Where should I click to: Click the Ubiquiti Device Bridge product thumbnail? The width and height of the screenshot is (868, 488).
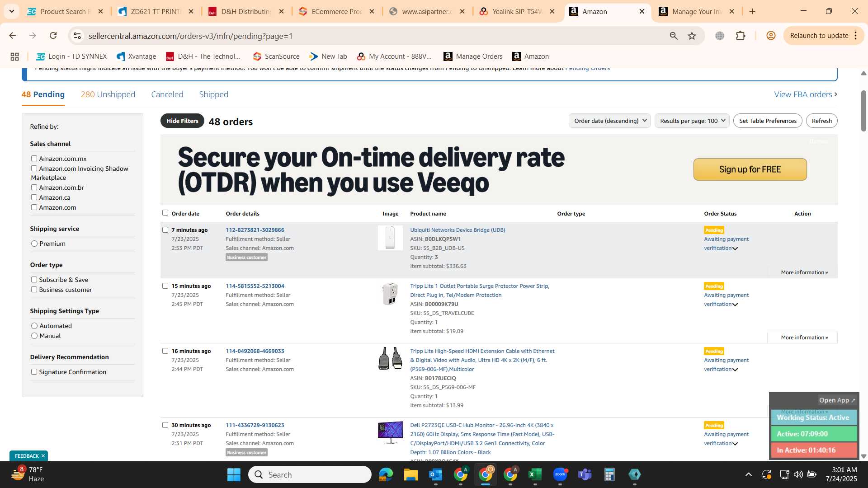point(390,238)
